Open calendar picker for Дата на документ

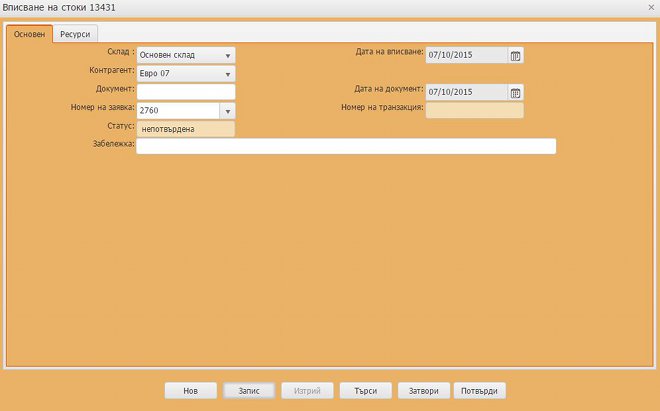(x=515, y=93)
